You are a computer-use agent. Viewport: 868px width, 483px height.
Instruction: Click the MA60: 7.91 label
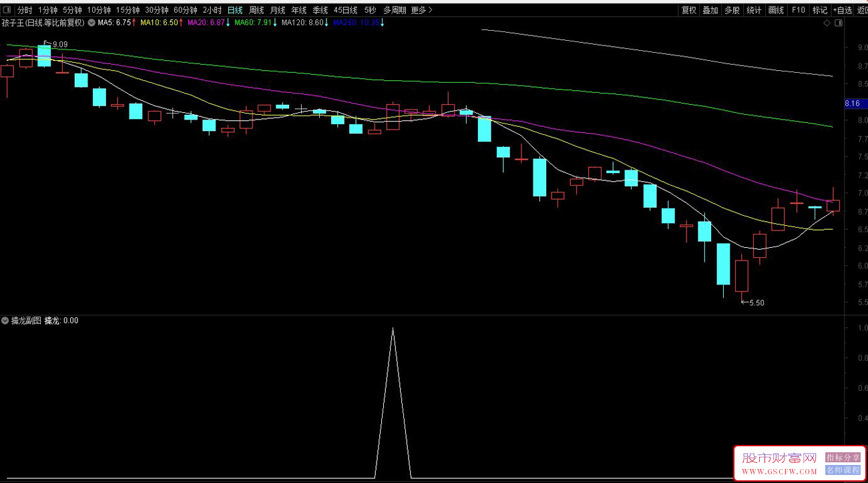click(x=256, y=23)
